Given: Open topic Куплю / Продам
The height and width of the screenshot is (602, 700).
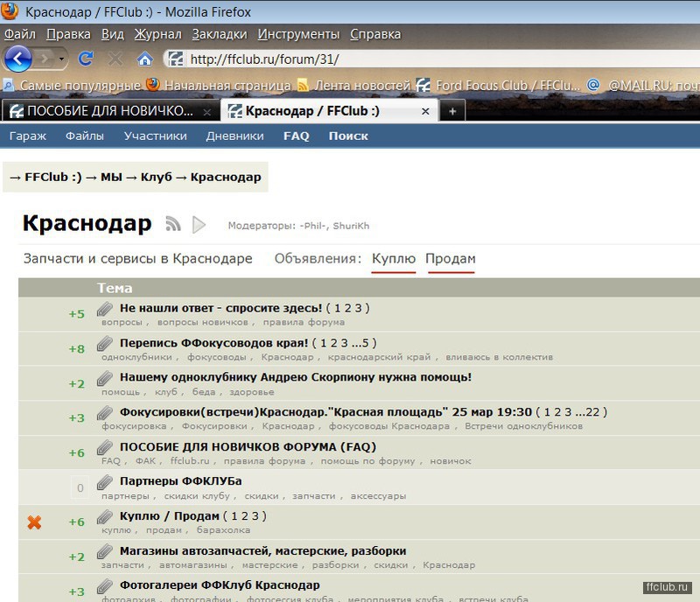Looking at the screenshot, I should pyautogui.click(x=170, y=515).
